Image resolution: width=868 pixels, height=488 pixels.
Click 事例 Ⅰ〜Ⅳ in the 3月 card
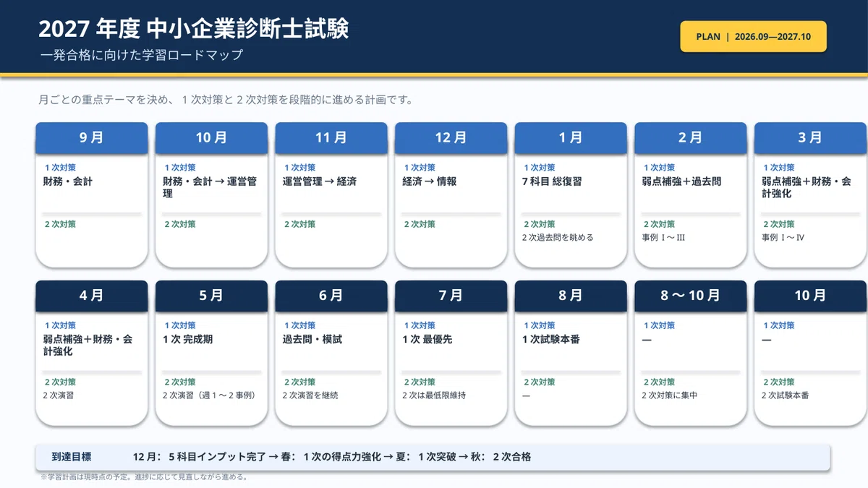point(783,237)
